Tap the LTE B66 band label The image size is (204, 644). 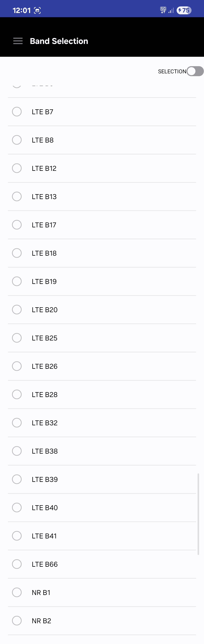coord(45,564)
